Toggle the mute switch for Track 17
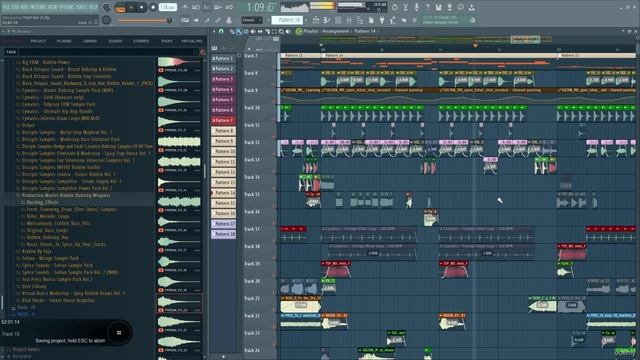 click(x=273, y=240)
